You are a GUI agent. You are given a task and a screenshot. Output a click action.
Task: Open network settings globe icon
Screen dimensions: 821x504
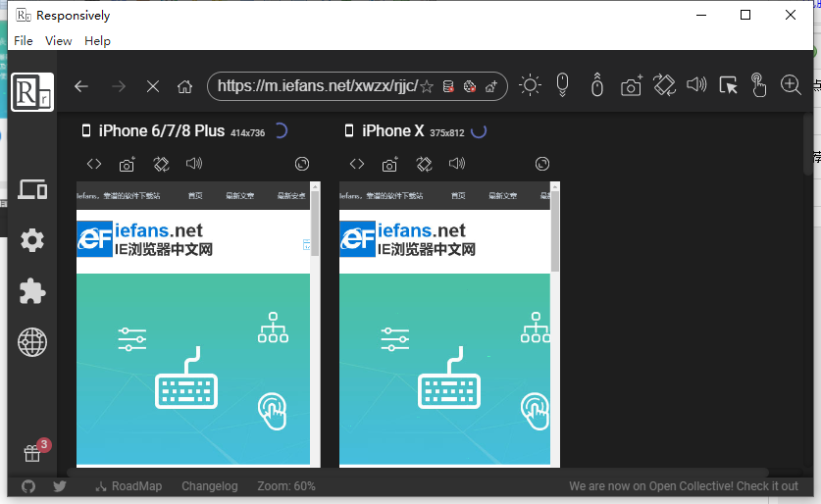point(32,342)
